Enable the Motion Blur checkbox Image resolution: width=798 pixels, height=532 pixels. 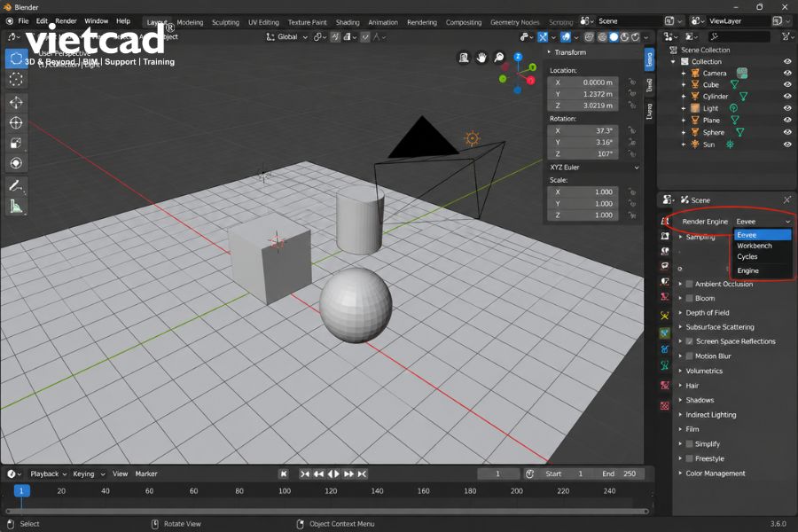click(689, 356)
